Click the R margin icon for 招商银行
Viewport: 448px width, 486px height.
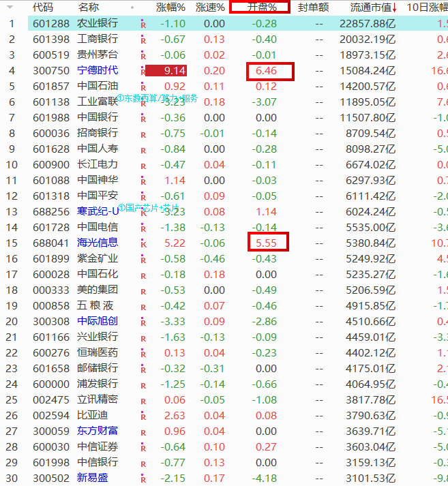click(x=143, y=134)
